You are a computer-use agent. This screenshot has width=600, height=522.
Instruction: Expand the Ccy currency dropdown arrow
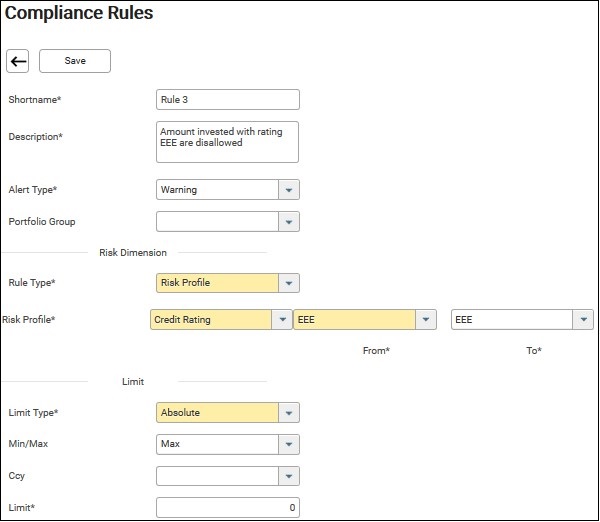(288, 476)
